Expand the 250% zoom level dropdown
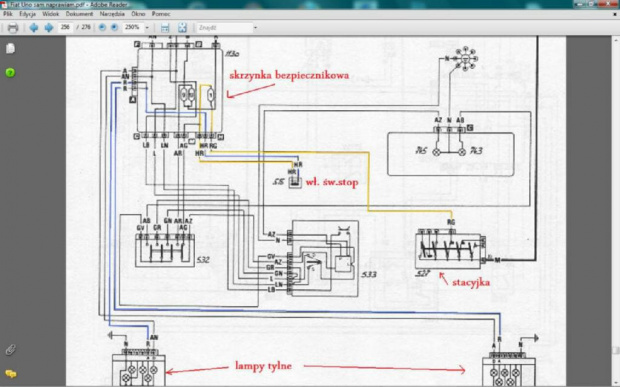 coord(147,28)
